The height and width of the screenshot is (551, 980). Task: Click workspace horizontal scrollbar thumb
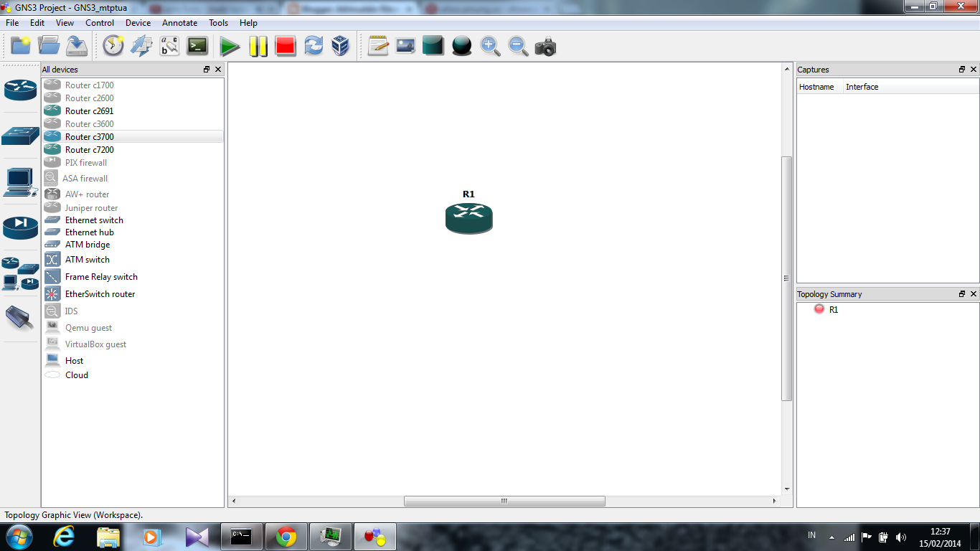[x=504, y=501]
